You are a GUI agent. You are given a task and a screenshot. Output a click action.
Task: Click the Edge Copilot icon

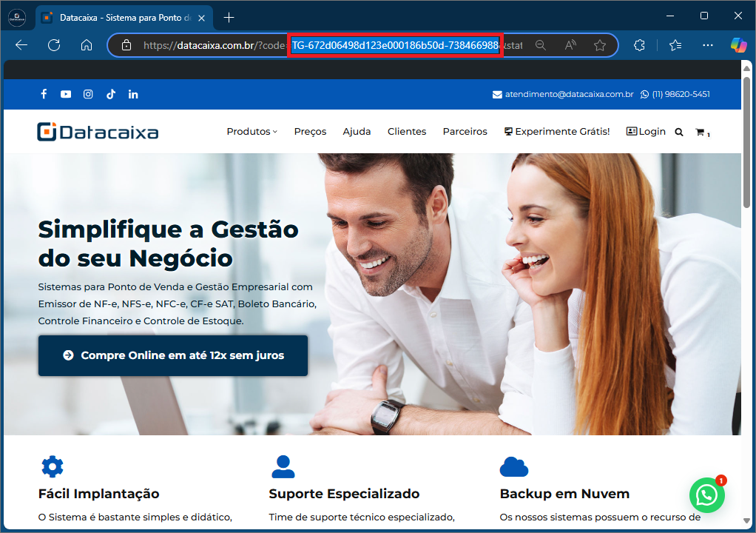(738, 45)
